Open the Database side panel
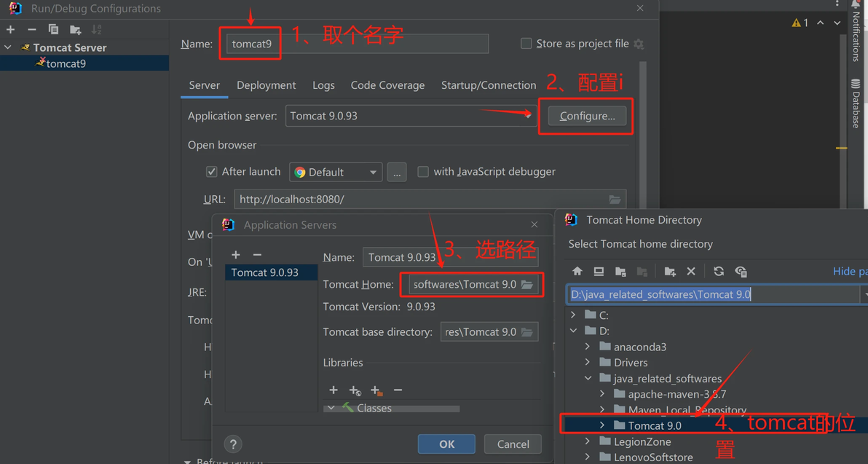Viewport: 868px width, 464px height. click(856, 103)
